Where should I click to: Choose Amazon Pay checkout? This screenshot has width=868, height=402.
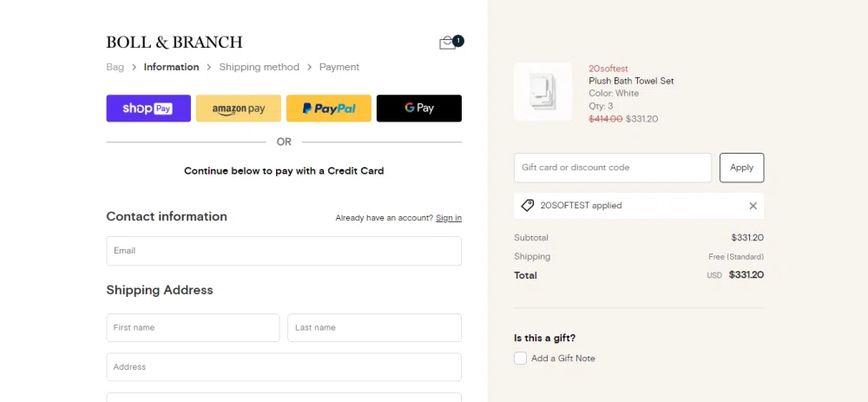point(239,109)
